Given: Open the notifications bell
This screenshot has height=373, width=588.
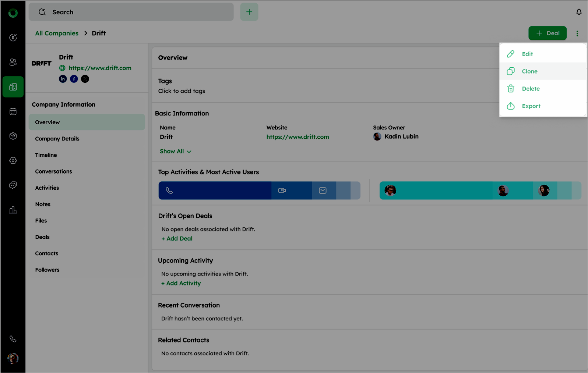Looking at the screenshot, I should click(x=579, y=12).
